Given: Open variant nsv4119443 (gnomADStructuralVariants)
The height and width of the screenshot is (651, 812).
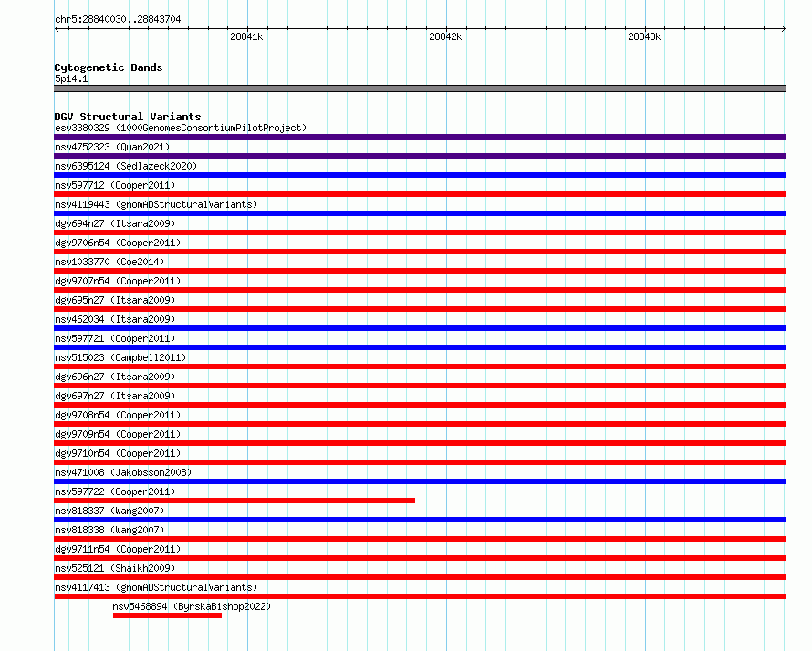Looking at the screenshot, I should 156,204.
